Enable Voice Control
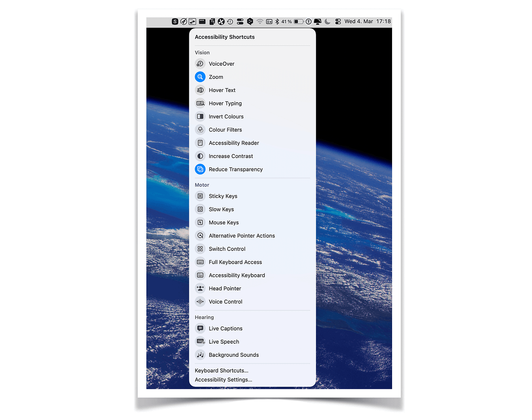This screenshot has height=420, width=532. pos(252,302)
